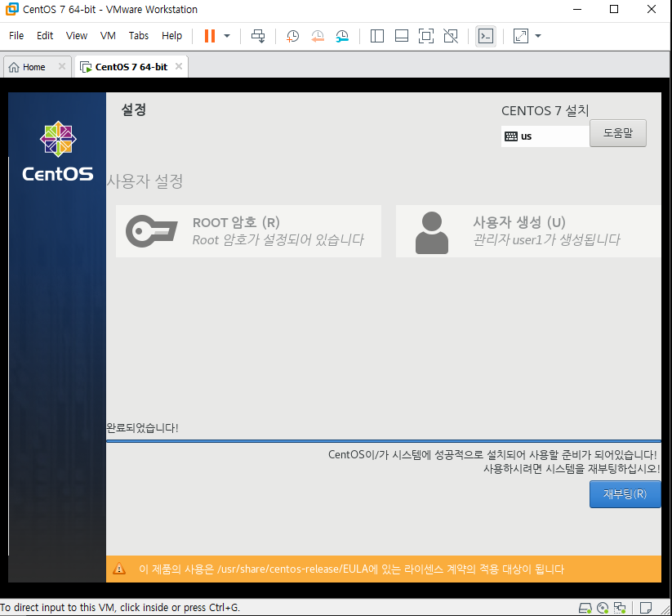Click the user silhouette icon

point(432,232)
